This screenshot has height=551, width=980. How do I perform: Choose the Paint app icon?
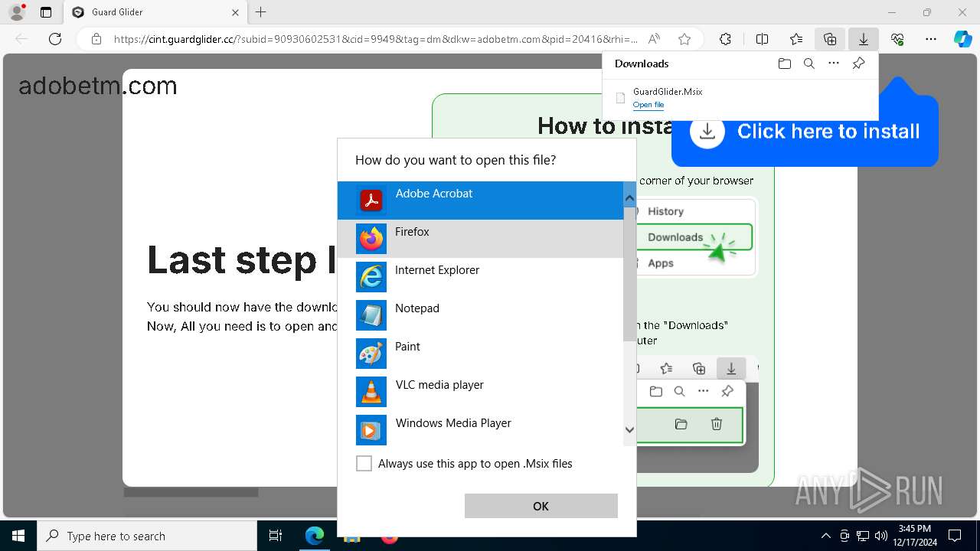[371, 354]
